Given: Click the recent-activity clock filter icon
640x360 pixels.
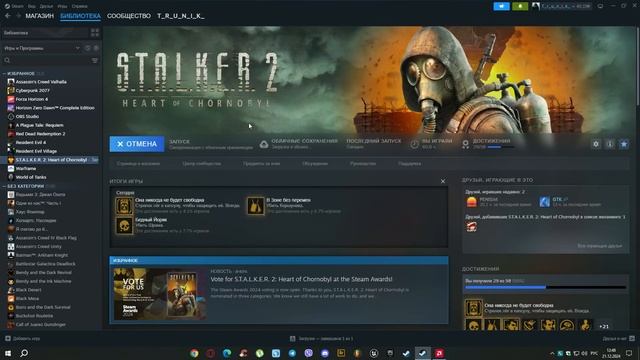Looking at the screenshot, I should click(x=87, y=48).
